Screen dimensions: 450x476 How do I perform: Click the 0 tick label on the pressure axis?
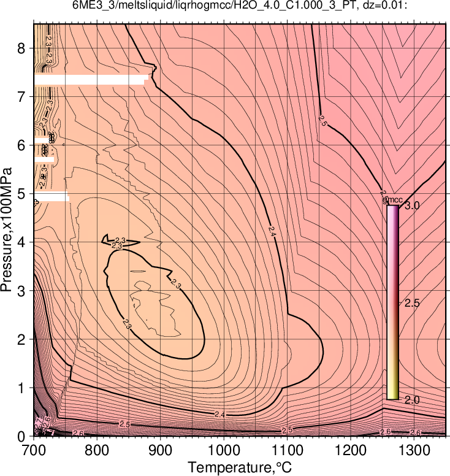21,437
